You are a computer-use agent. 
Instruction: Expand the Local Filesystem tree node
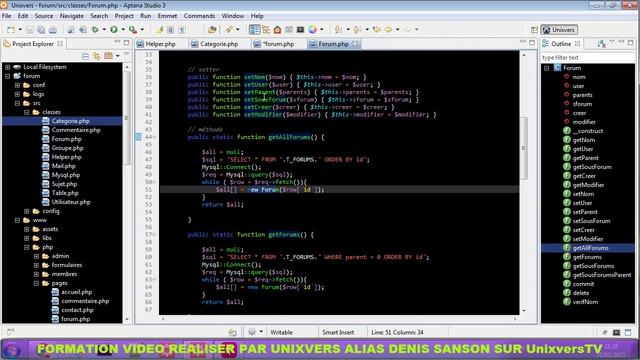(8, 67)
